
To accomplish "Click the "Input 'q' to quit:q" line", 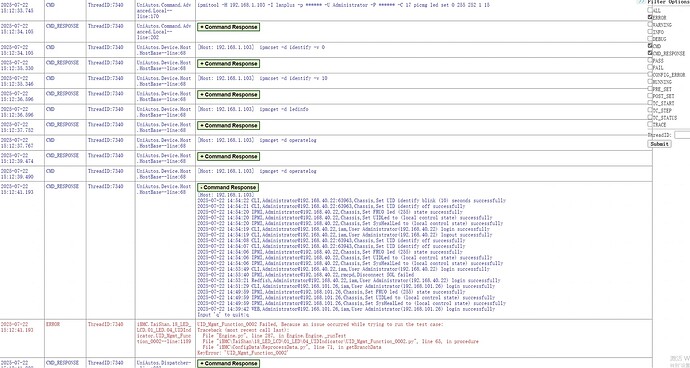I will pos(223,315).
